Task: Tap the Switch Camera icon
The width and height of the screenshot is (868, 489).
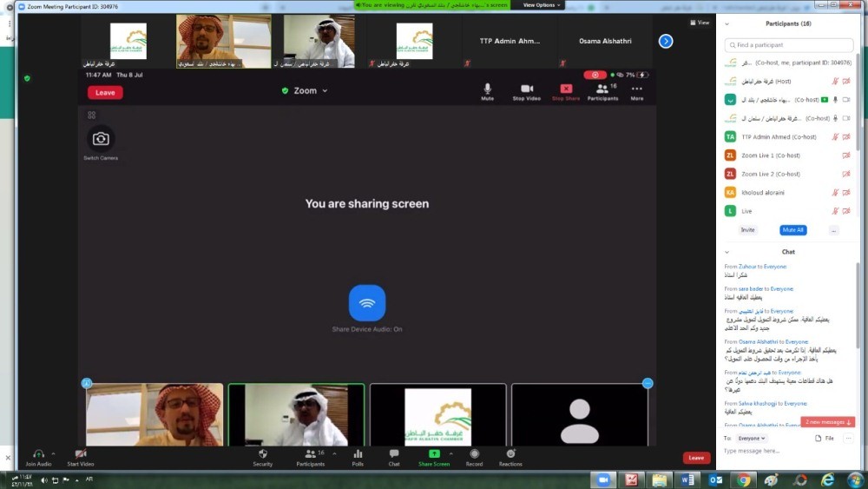Action: [x=101, y=139]
